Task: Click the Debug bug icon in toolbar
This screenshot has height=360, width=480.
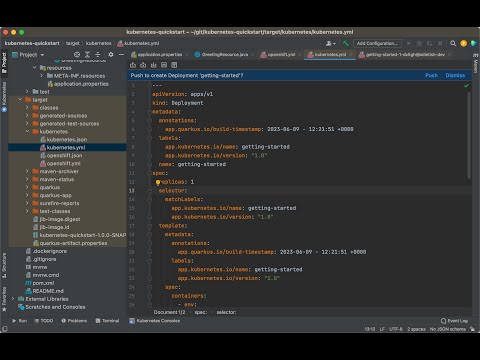Action: pos(419,43)
